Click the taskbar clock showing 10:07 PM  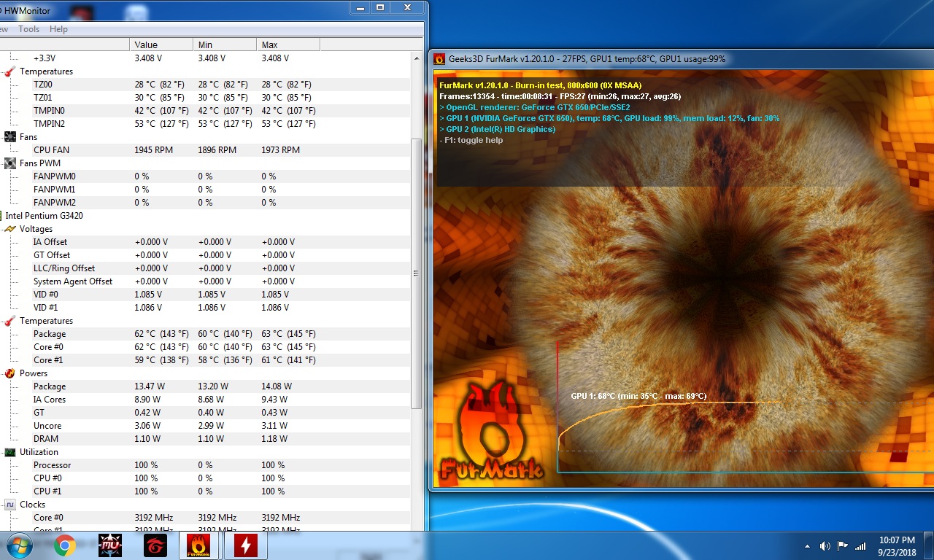(x=897, y=545)
